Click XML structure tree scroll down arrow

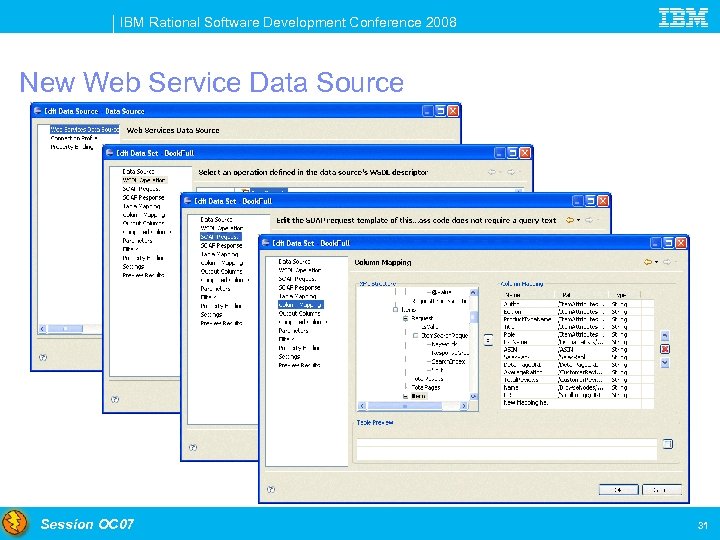473,396
